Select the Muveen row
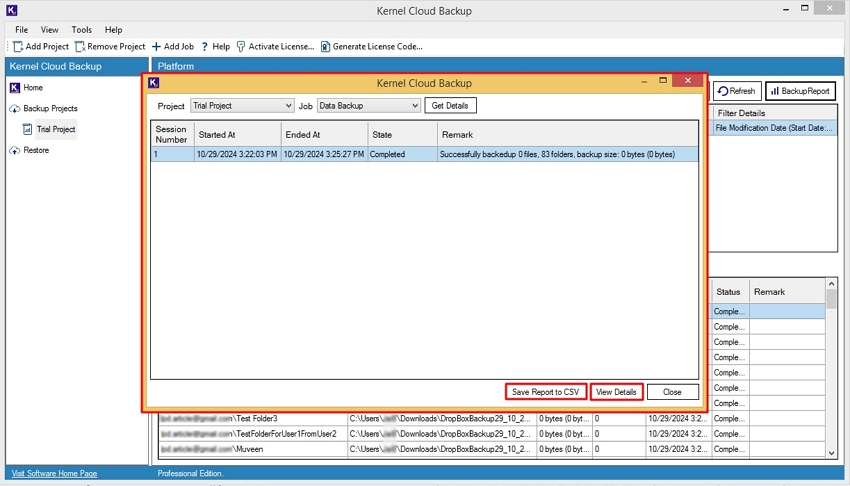 492,449
